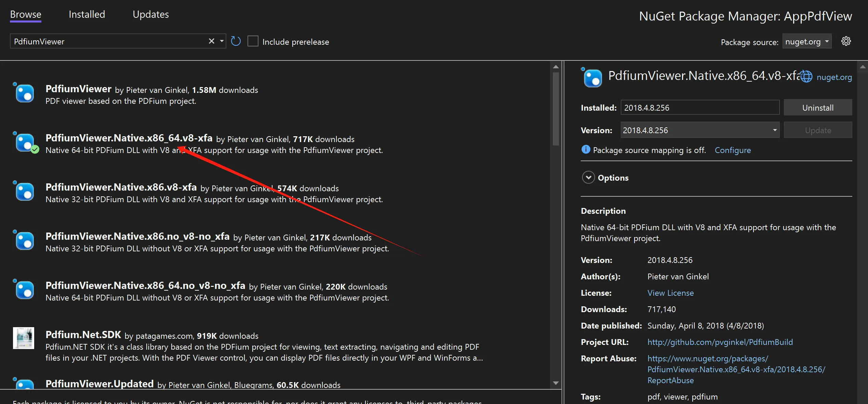Click the Pdfium.Net.SDK title

pyautogui.click(x=83, y=335)
